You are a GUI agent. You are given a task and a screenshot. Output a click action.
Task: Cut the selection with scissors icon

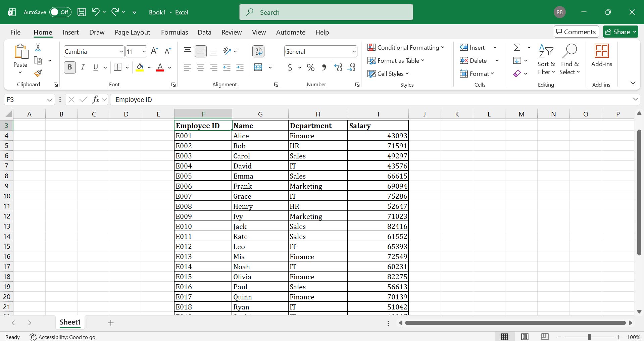pyautogui.click(x=38, y=48)
